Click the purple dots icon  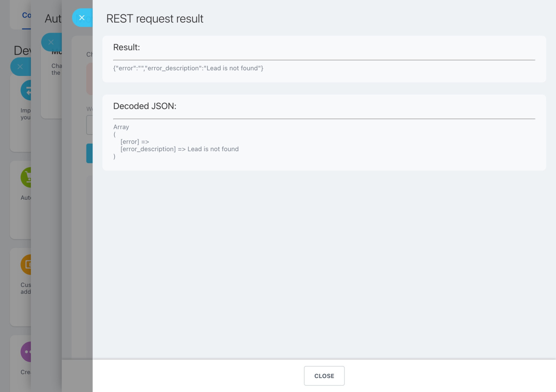coord(26,352)
